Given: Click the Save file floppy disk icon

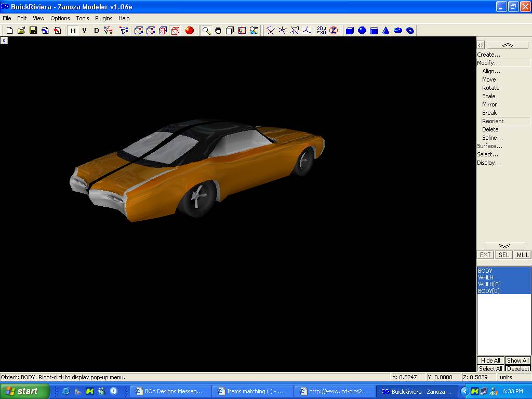Looking at the screenshot, I should (33, 31).
